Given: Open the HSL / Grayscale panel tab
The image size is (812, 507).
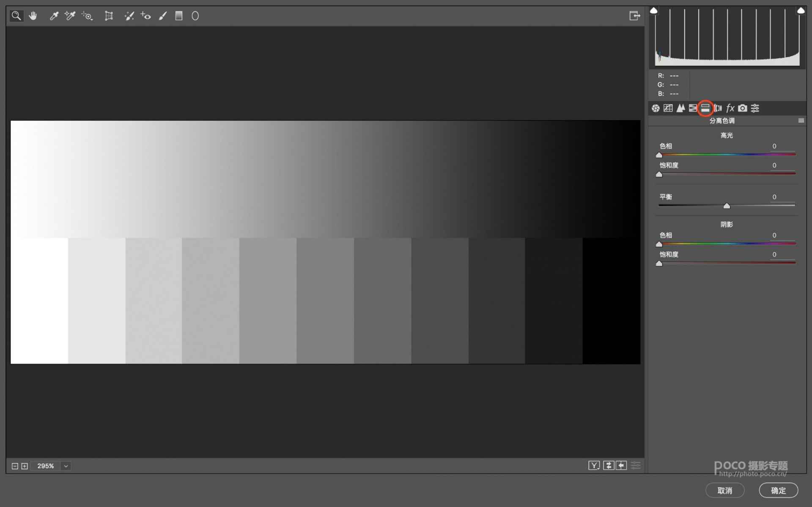Looking at the screenshot, I should pyautogui.click(x=693, y=108).
